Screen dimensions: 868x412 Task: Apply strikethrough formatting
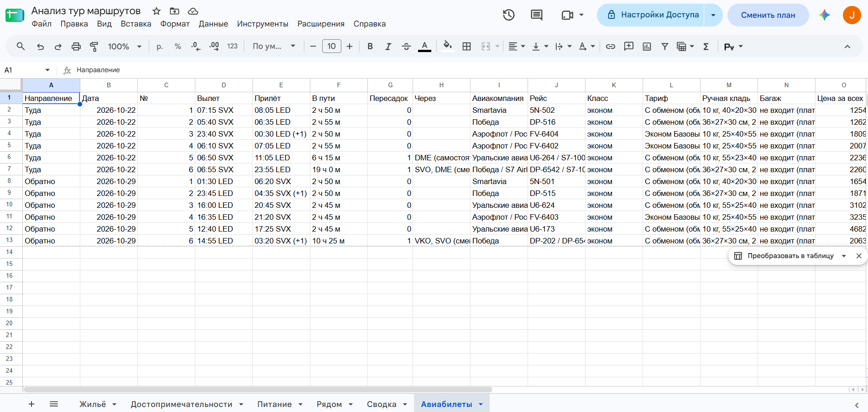406,46
